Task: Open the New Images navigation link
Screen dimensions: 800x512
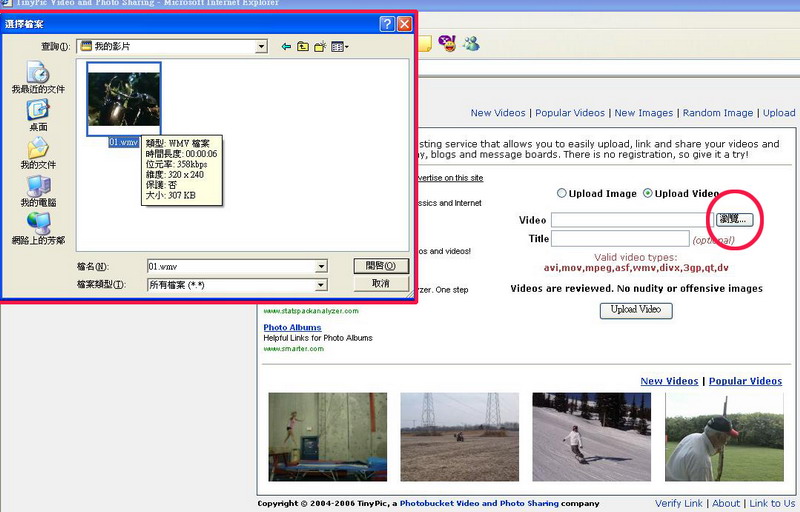Action: pyautogui.click(x=643, y=113)
